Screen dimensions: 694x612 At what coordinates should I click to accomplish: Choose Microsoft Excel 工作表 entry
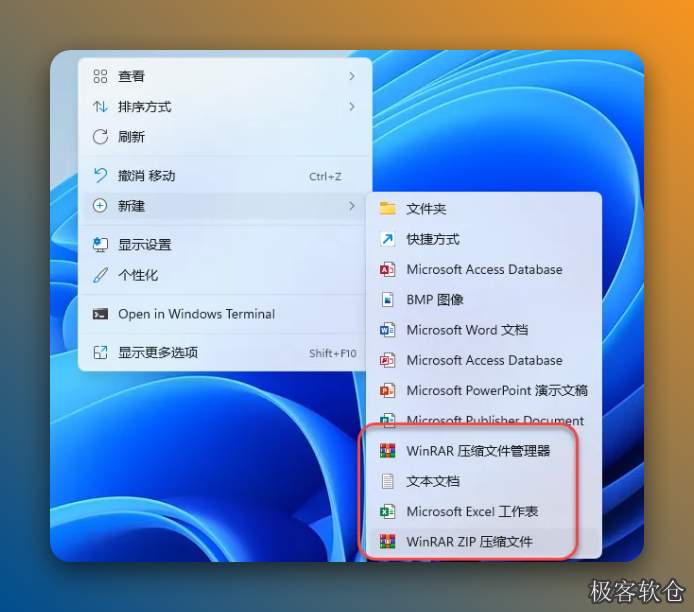(484, 512)
